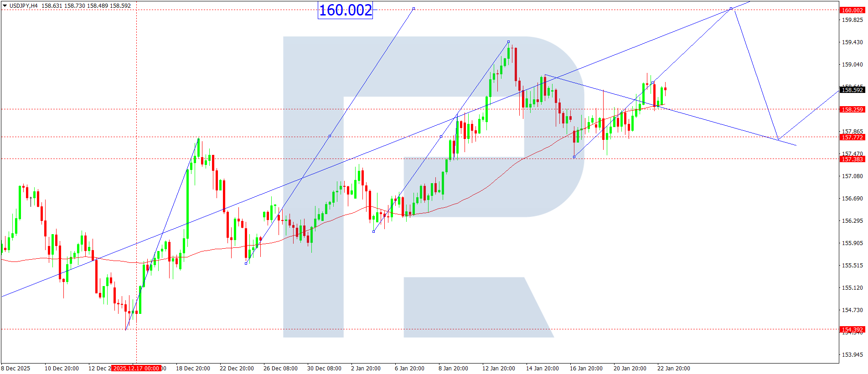The height and width of the screenshot is (374, 868).
Task: Click the 22 Jan 20:00 time axis label
Action: tap(673, 368)
